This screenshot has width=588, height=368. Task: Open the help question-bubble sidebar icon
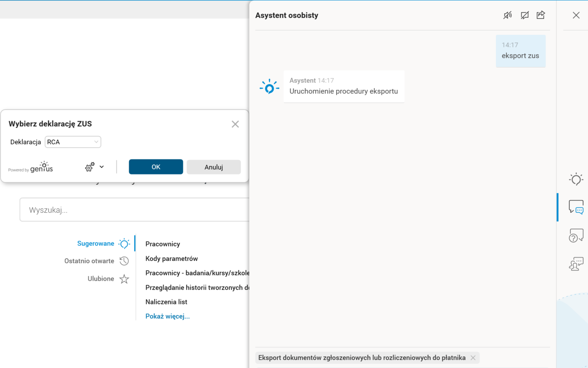click(x=576, y=235)
